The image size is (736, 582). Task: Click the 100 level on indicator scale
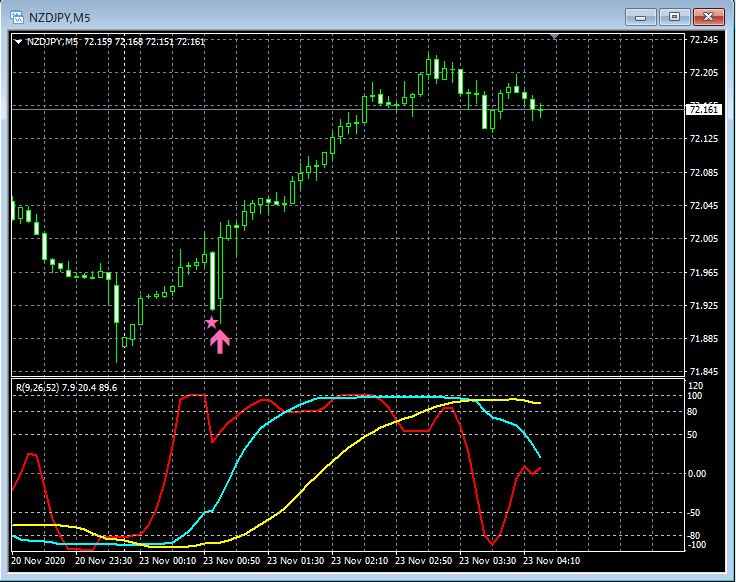point(696,396)
